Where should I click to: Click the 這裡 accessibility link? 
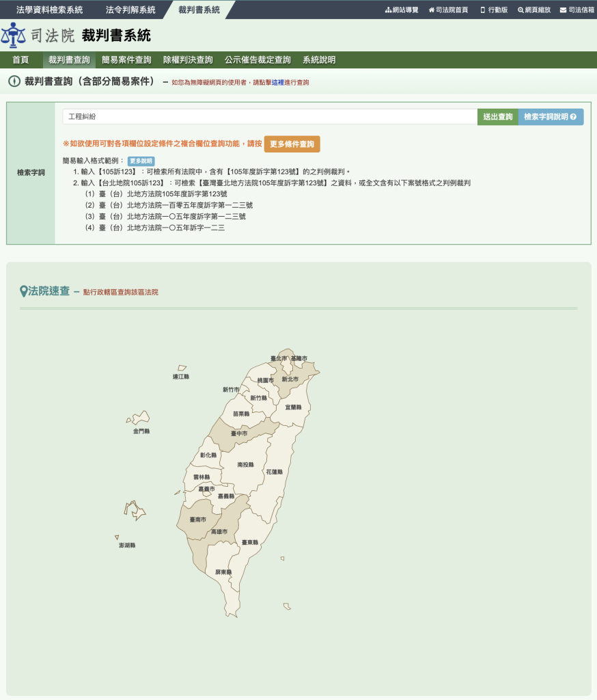(x=277, y=83)
